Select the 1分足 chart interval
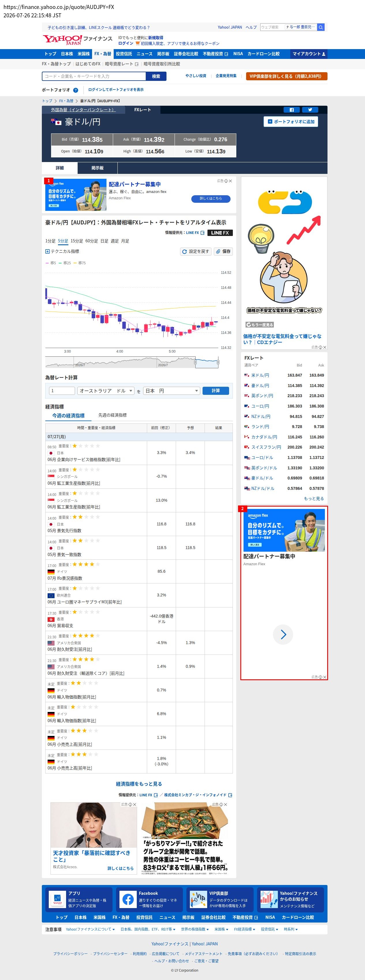The height and width of the screenshot is (980, 365). point(50,241)
